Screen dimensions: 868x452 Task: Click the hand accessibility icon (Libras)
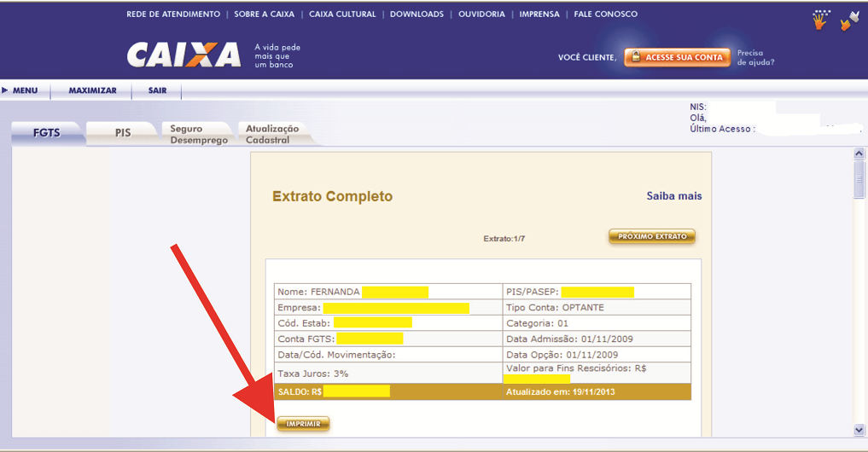click(820, 20)
